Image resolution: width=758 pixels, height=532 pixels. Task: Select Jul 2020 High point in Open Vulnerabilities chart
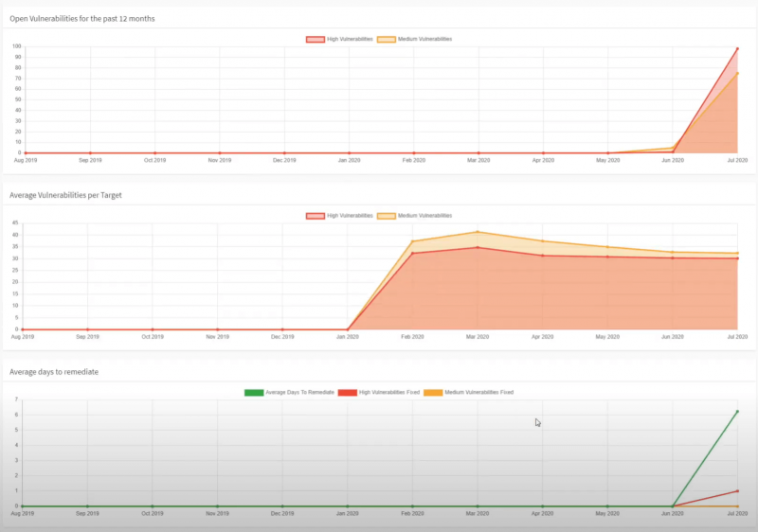pos(737,48)
